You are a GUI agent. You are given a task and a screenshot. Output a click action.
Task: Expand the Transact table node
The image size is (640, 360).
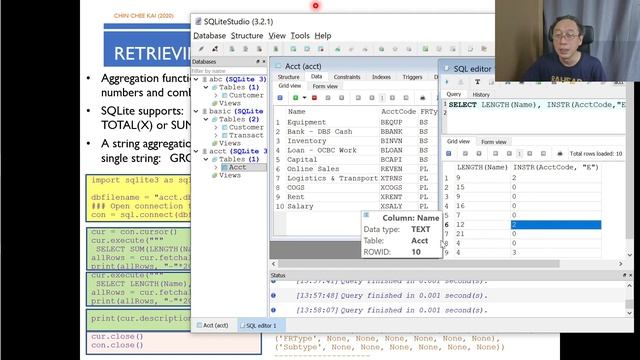(x=216, y=136)
